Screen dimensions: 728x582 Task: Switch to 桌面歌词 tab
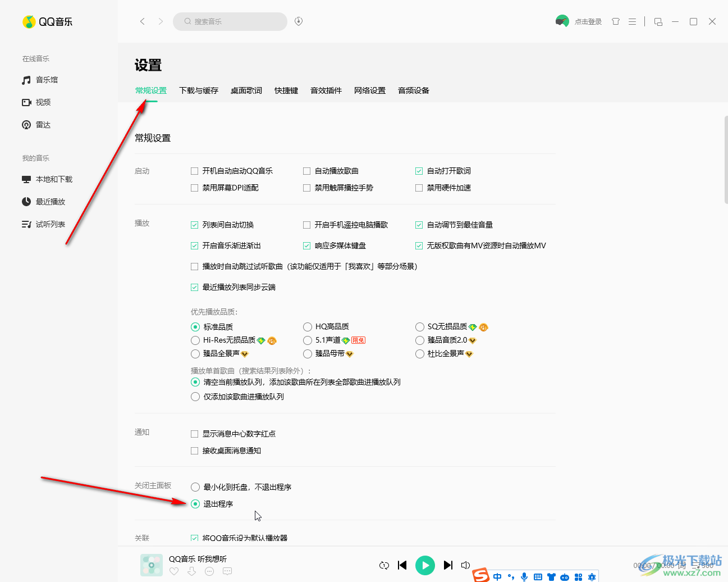coord(246,90)
